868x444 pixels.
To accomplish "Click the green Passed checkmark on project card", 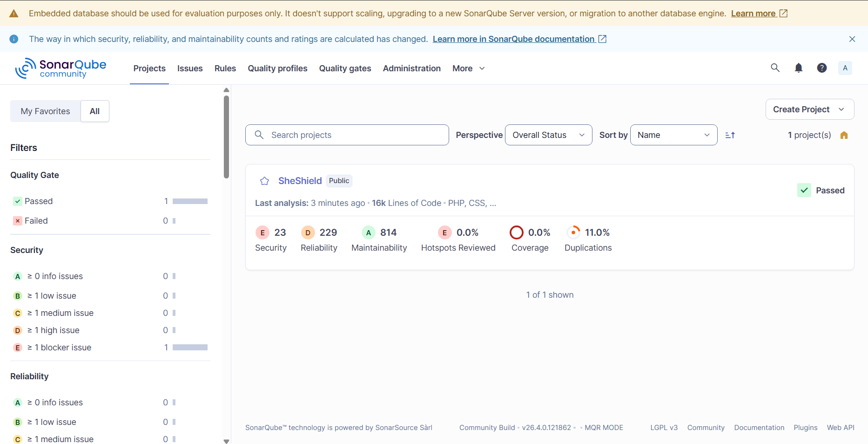I will click(804, 190).
